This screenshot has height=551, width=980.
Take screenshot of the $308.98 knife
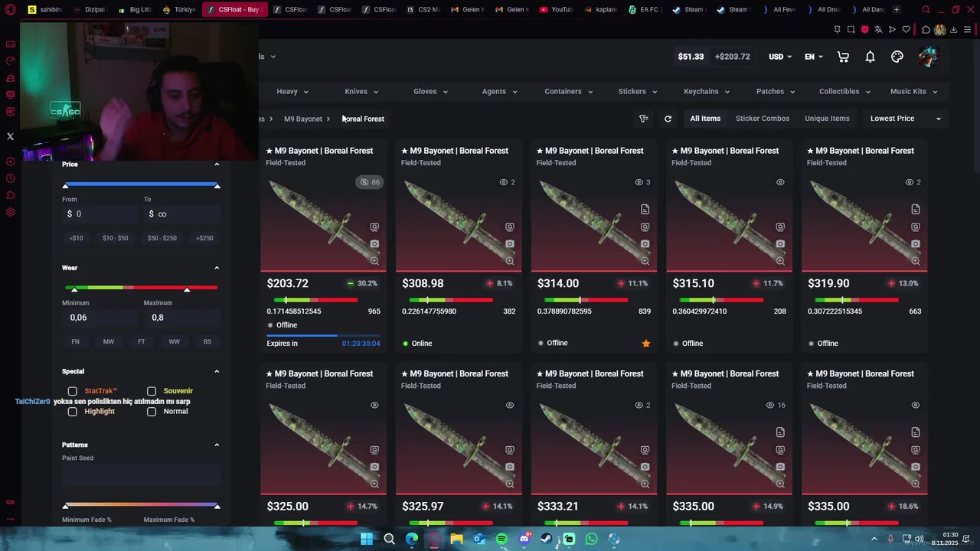click(x=510, y=244)
